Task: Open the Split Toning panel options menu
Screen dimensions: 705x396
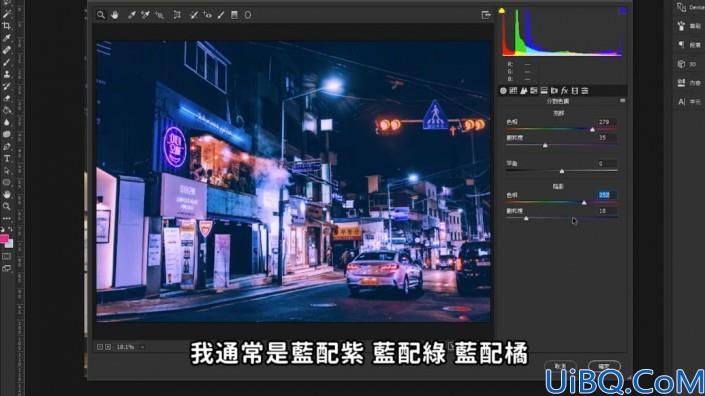Action: (x=622, y=101)
